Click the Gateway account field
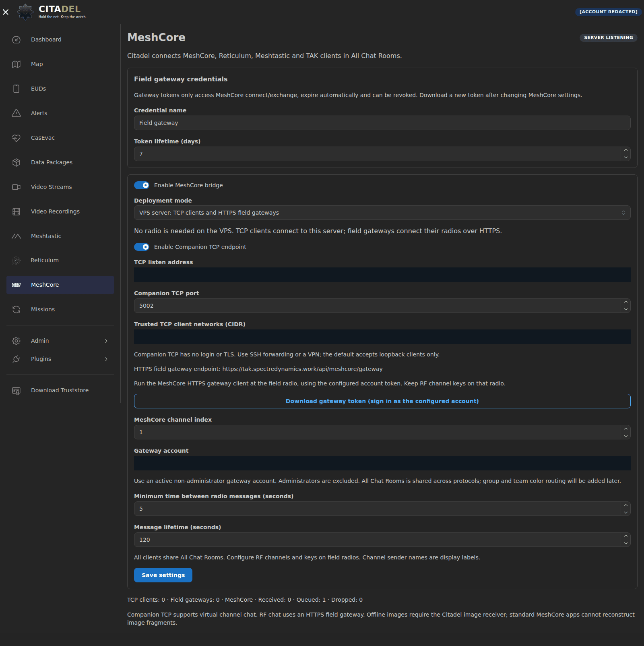Viewport: 644px width, 646px height. (x=382, y=463)
